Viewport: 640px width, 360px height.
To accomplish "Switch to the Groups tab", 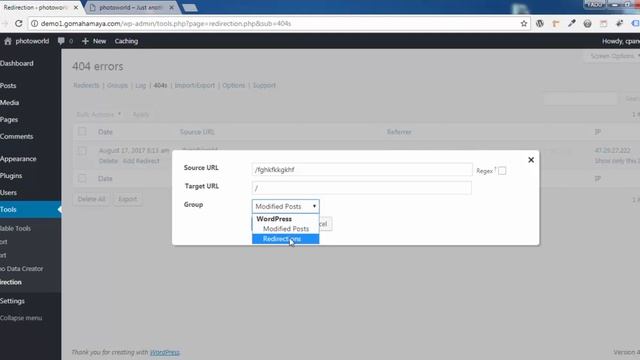I will 117,85.
